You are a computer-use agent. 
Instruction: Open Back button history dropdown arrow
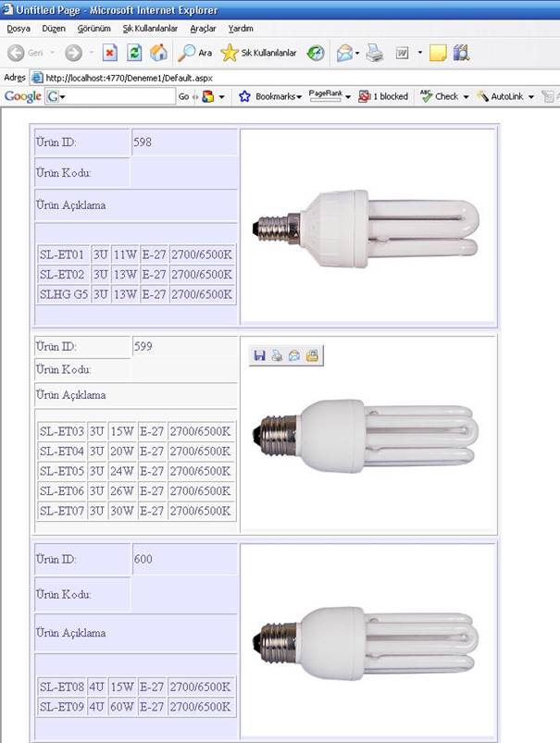click(52, 53)
